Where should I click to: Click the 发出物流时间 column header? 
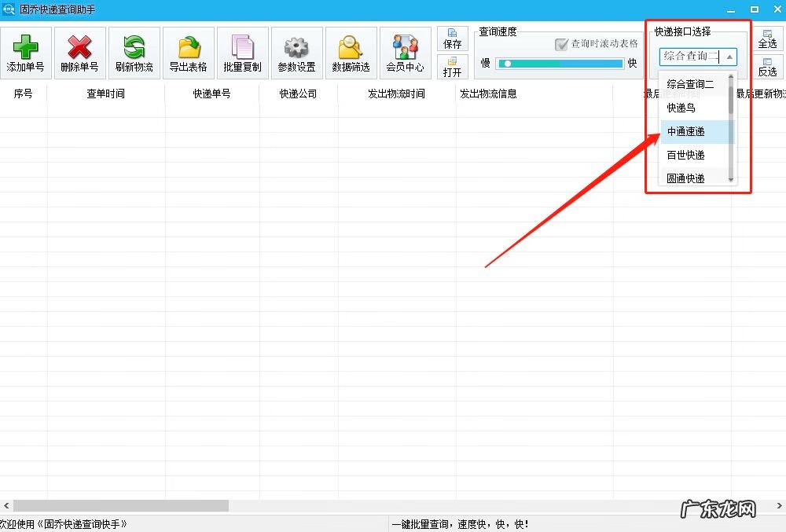click(396, 94)
